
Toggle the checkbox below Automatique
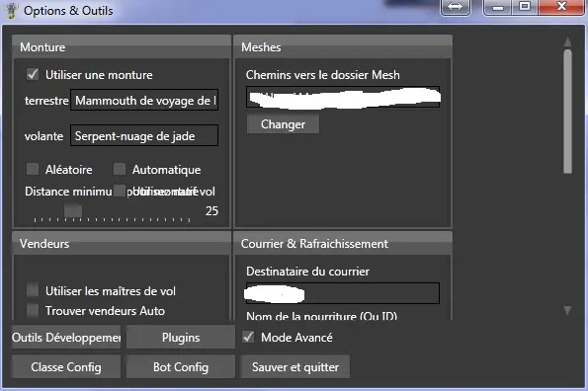[x=120, y=191]
